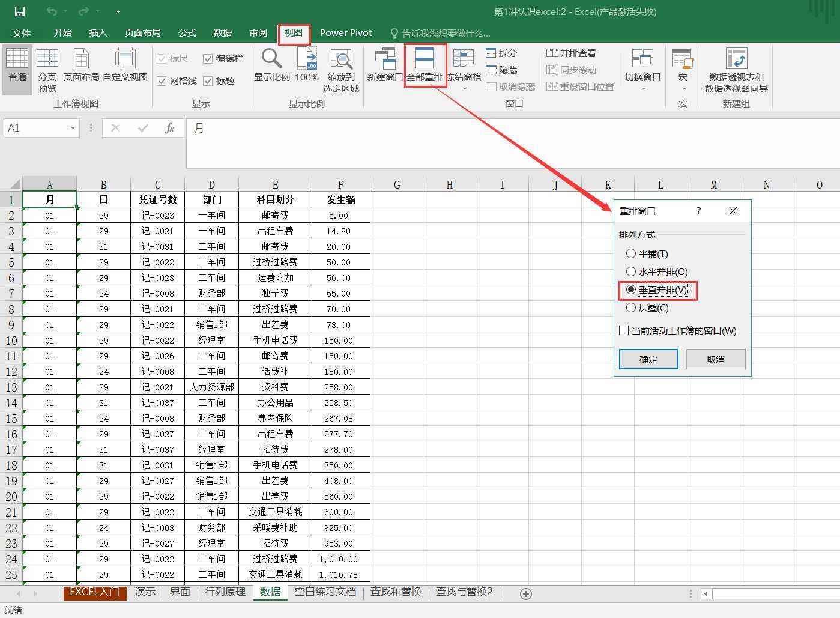Open the Formulas (公式) ribbon tab

coord(187,33)
